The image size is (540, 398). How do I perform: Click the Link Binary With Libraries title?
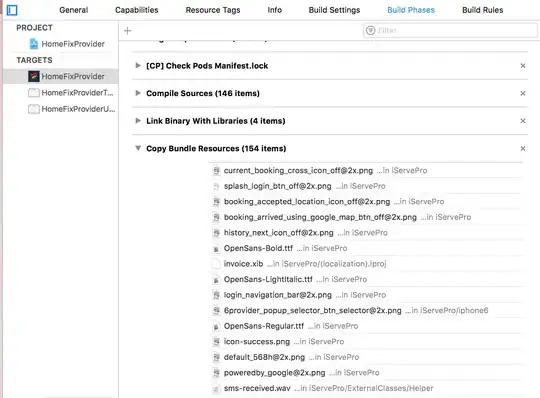tap(216, 121)
